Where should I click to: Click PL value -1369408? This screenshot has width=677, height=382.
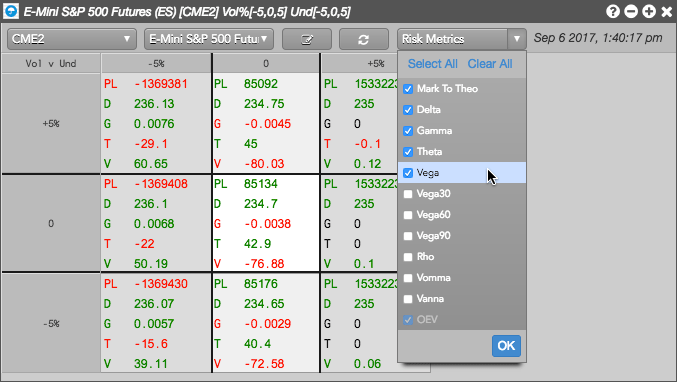click(161, 184)
